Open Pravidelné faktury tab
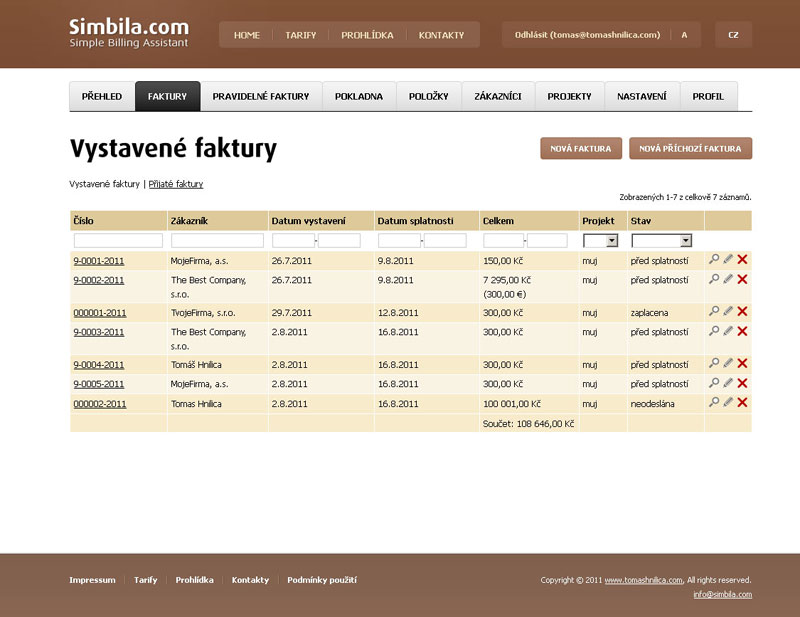Viewport: 800px width, 617px height. pyautogui.click(x=261, y=97)
